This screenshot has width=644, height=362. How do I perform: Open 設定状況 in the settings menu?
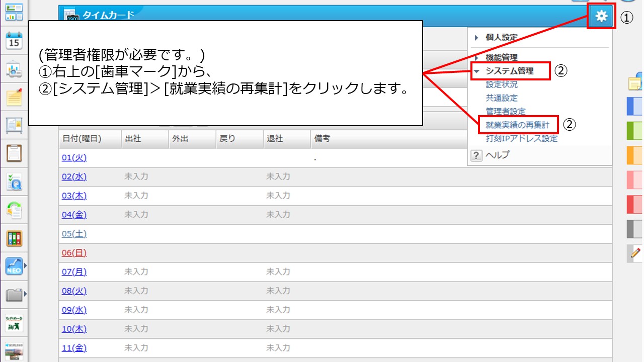pyautogui.click(x=502, y=85)
